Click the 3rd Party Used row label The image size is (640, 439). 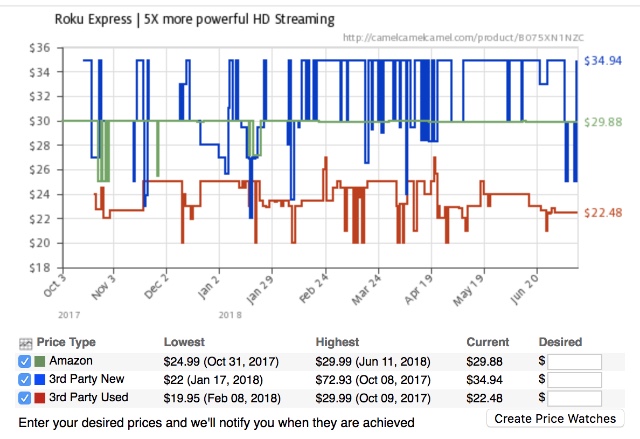pos(89,397)
